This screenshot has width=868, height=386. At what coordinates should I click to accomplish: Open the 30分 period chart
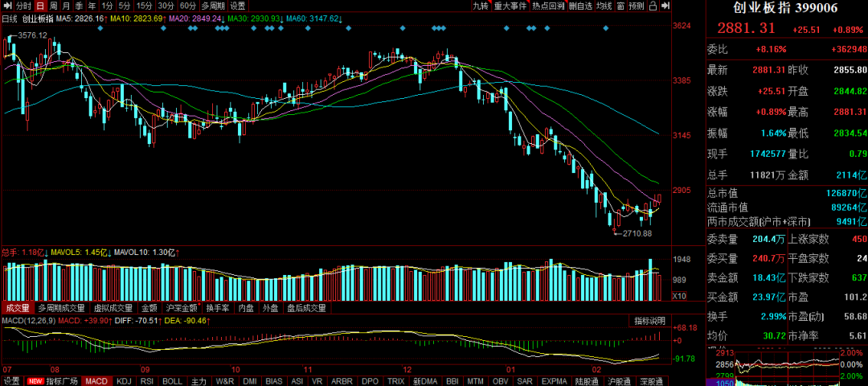point(166,6)
